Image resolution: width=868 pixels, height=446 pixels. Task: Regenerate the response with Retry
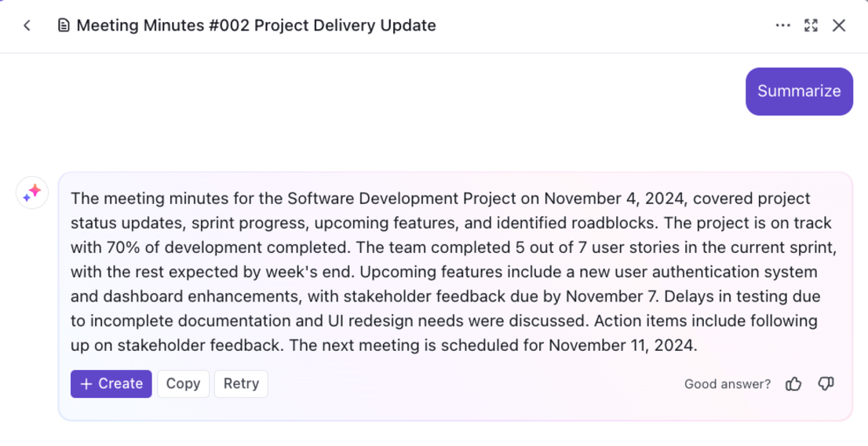point(241,384)
